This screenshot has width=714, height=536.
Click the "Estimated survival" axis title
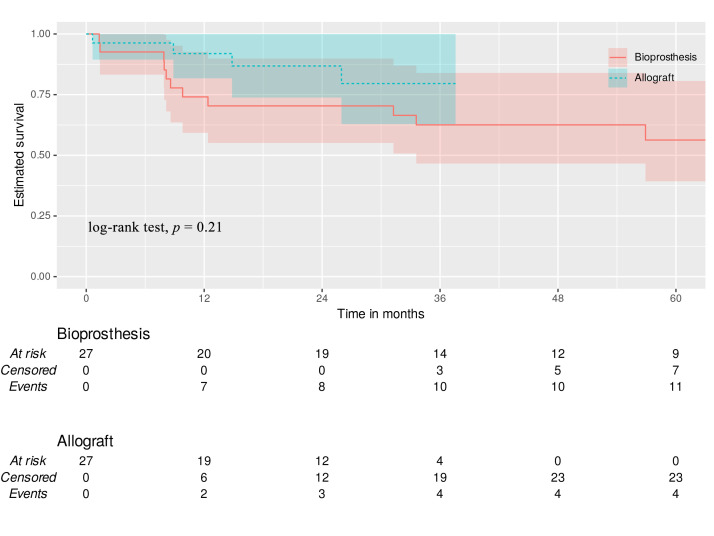(19, 154)
